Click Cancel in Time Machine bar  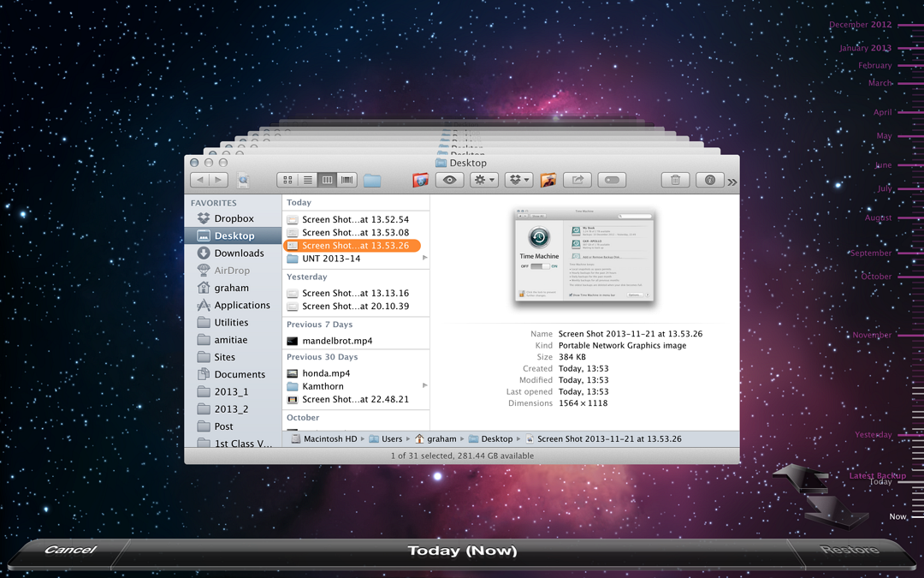click(x=69, y=550)
